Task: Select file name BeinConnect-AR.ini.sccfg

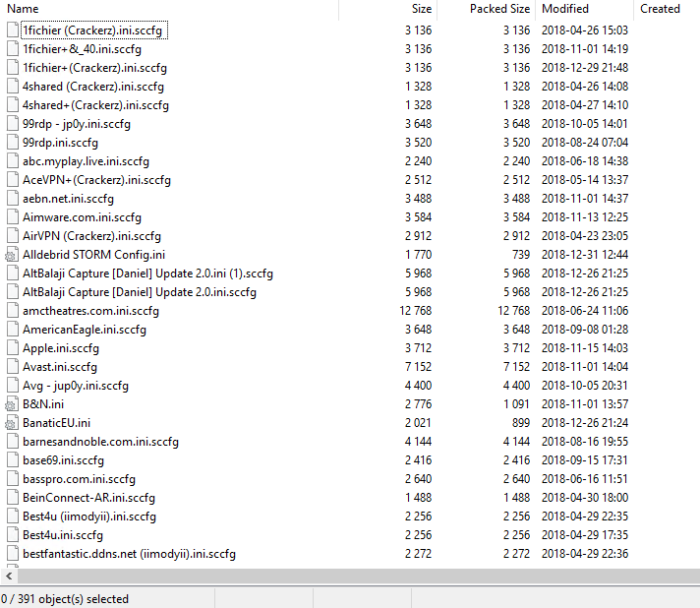Action: coord(88,498)
